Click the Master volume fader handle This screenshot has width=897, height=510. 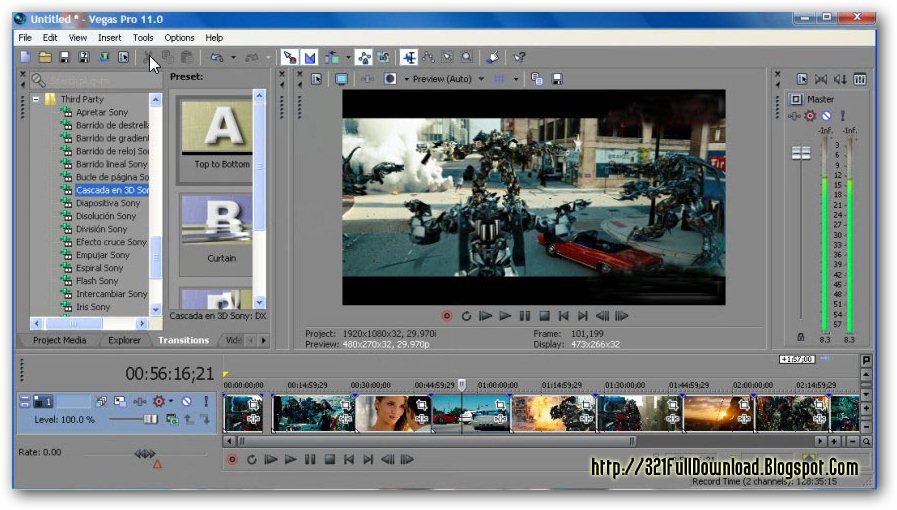(x=801, y=153)
